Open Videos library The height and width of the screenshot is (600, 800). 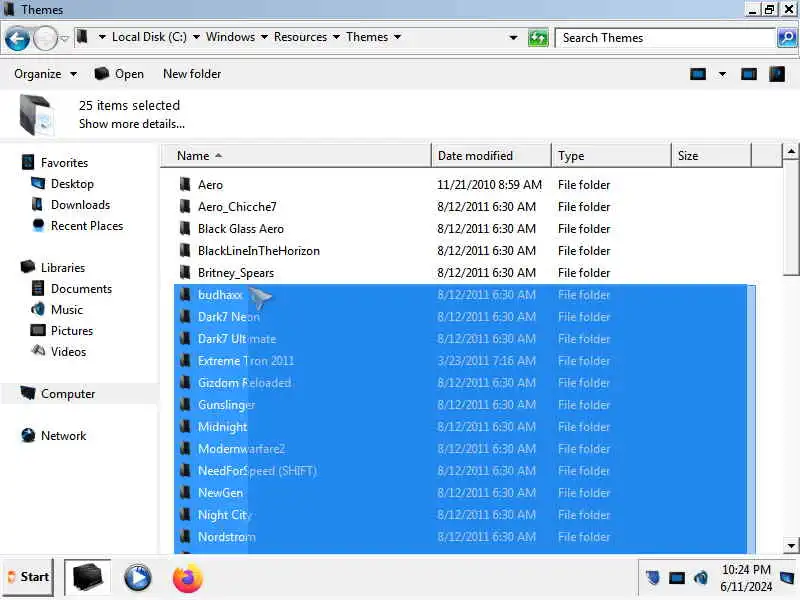(59, 352)
